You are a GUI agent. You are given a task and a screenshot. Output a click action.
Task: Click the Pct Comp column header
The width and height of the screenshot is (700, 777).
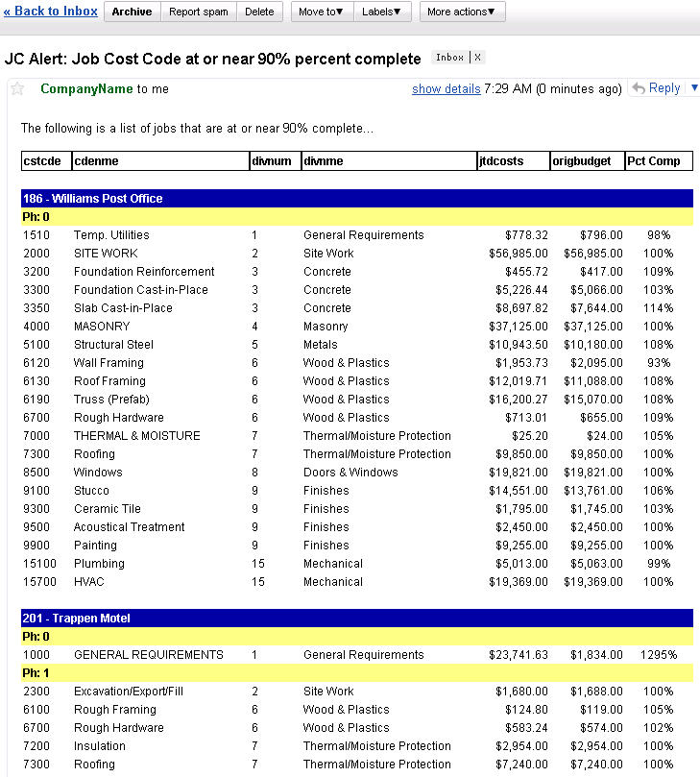653,161
